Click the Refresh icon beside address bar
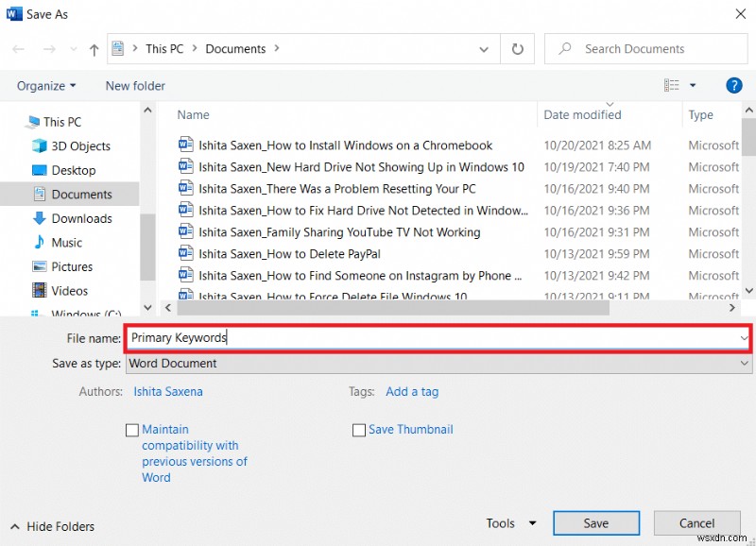Image resolution: width=756 pixels, height=546 pixels. [517, 49]
